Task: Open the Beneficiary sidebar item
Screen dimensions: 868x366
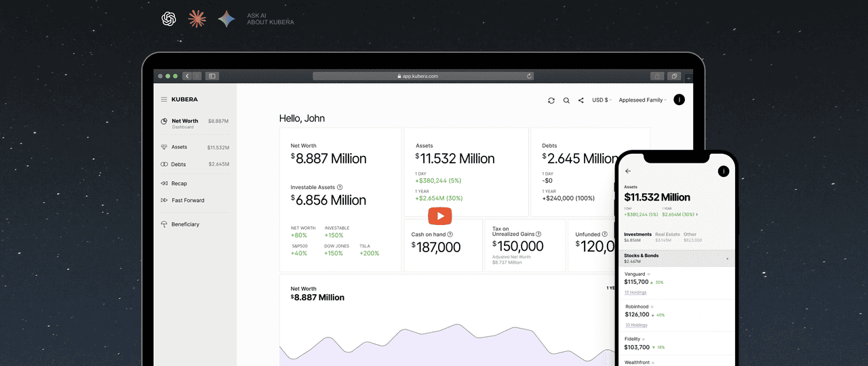Action: 185,224
